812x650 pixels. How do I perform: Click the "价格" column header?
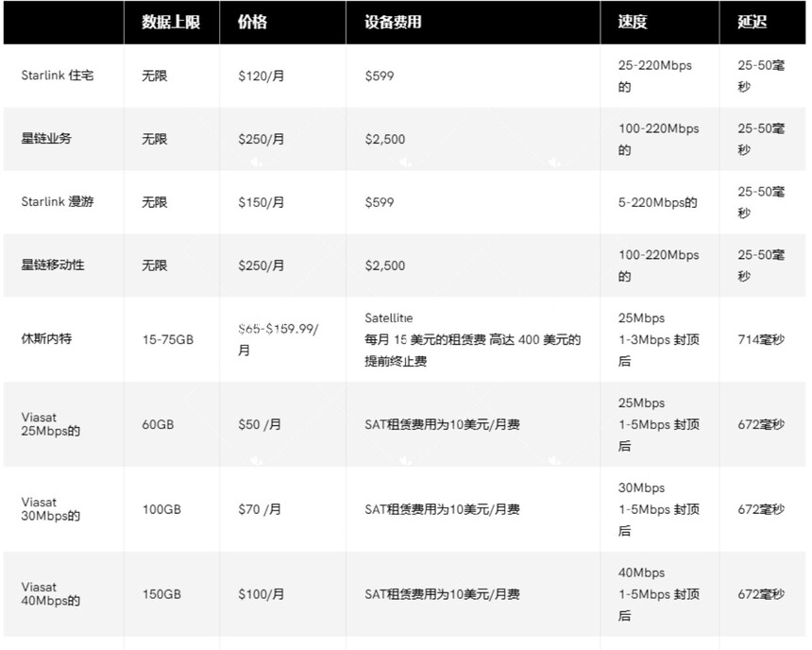tap(252, 23)
